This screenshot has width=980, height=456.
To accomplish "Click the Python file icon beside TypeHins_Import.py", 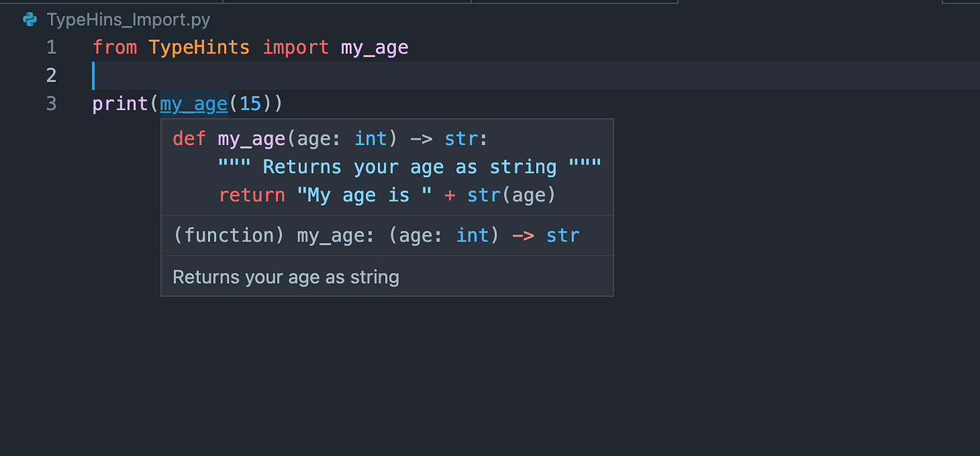I will tap(29, 20).
